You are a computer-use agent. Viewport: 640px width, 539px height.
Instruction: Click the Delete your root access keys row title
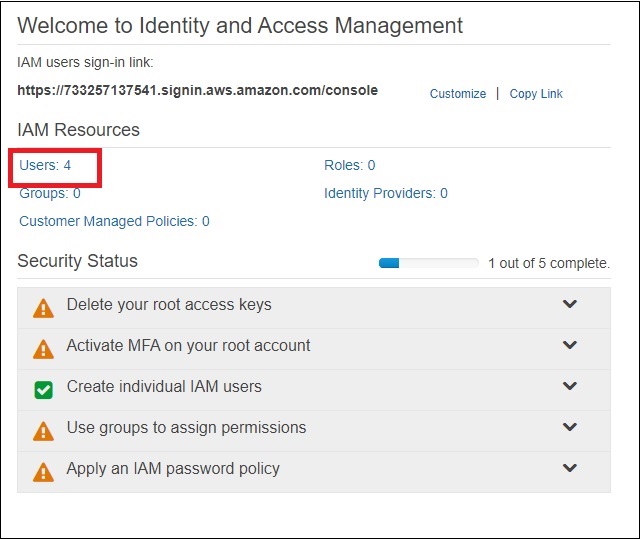pos(169,305)
